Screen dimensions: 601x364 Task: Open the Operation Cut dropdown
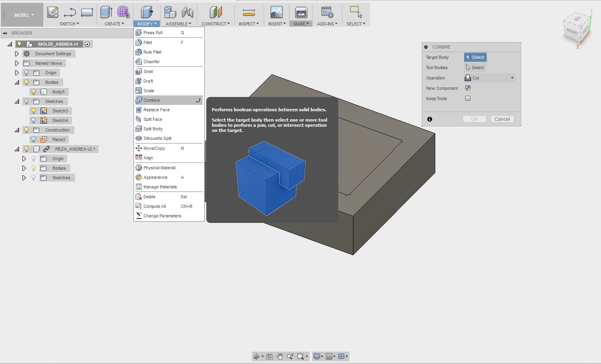coord(490,78)
